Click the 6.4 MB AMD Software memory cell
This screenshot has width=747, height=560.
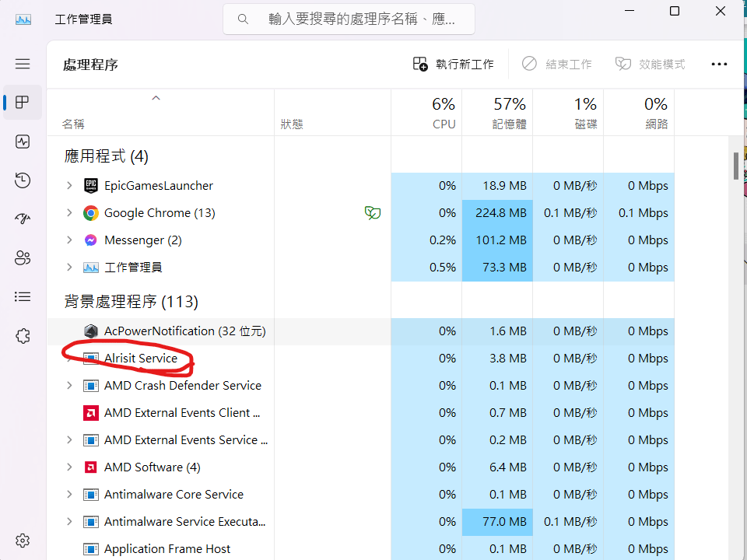click(497, 467)
